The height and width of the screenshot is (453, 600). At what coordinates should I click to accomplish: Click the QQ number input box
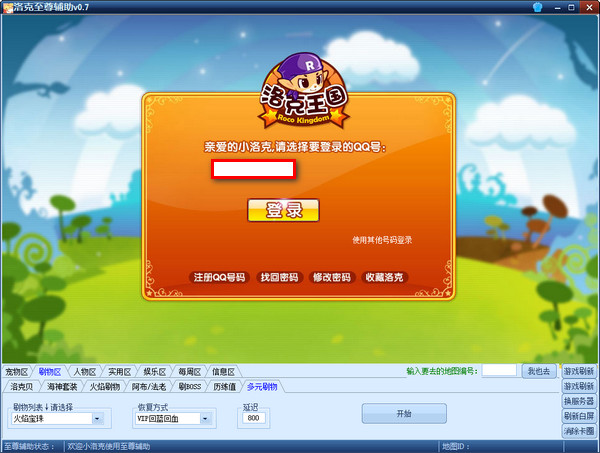(253, 169)
